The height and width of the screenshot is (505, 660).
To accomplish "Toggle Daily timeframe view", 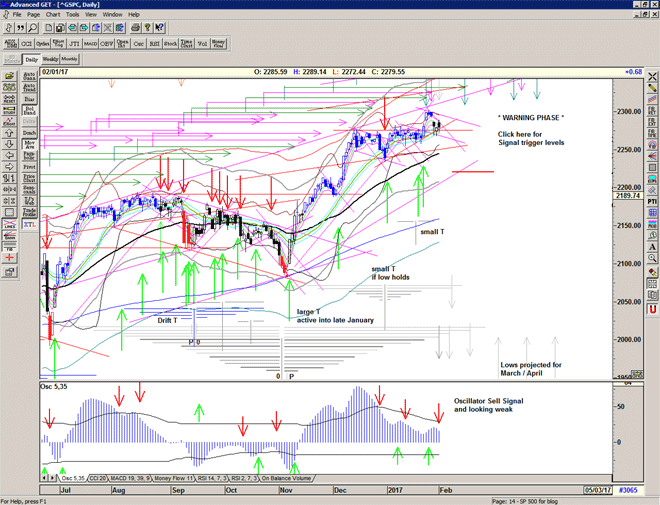I will click(x=31, y=60).
